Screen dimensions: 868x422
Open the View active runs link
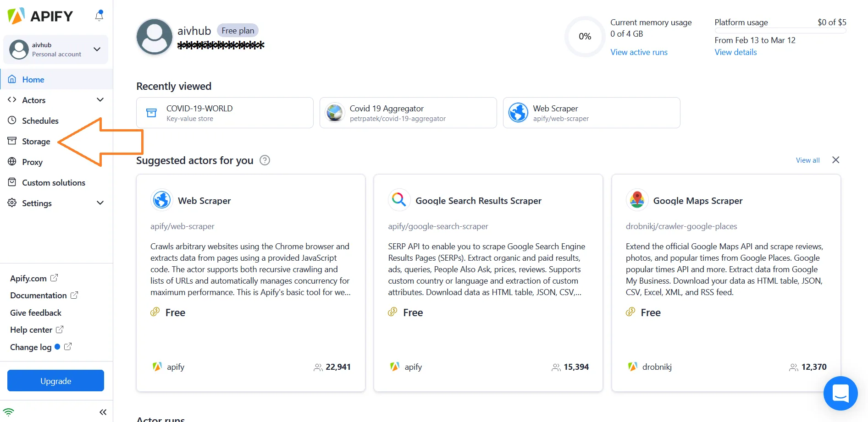tap(639, 52)
